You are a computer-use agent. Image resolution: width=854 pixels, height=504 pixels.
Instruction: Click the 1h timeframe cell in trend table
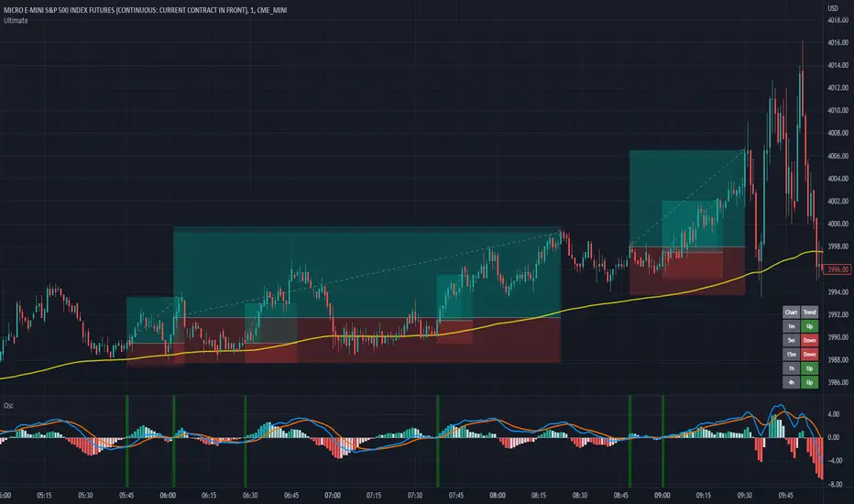pos(791,368)
